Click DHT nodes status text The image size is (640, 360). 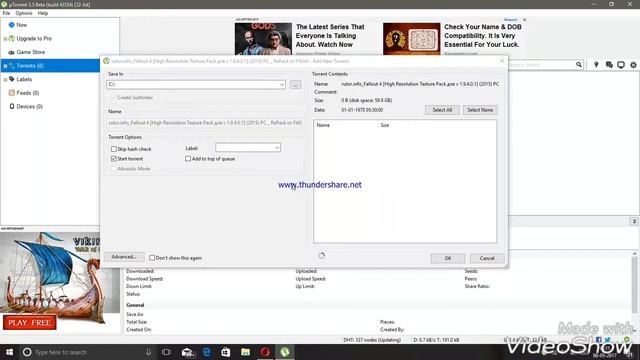coord(372,340)
